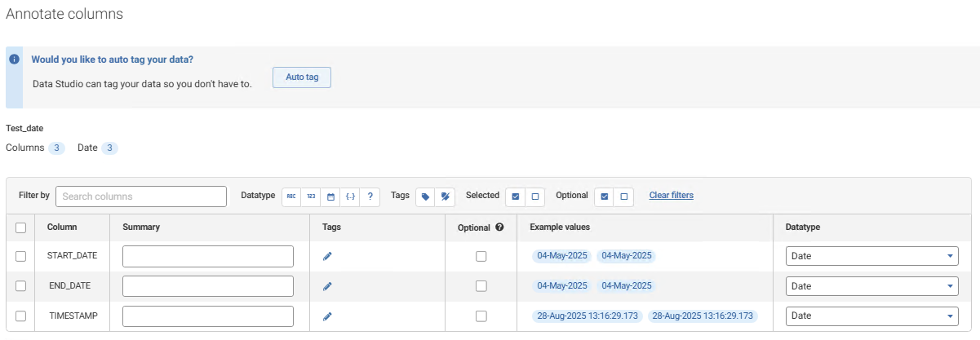Image resolution: width=980 pixels, height=340 pixels.
Task: Edit tags pencil for TIMESTAMP row
Action: (x=327, y=316)
